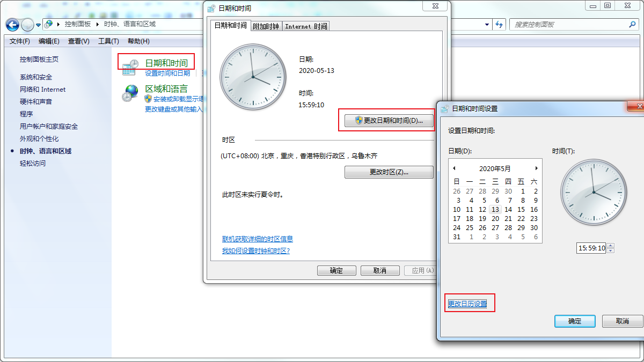Click the shield icon beside 安装或卸载显示语言
The width and height of the screenshot is (644, 362).
(x=149, y=99)
